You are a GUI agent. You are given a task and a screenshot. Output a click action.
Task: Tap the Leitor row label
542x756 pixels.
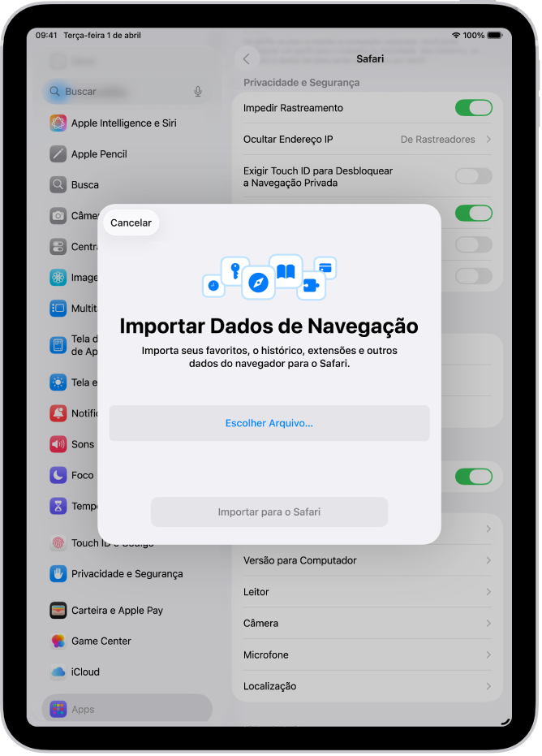[256, 592]
